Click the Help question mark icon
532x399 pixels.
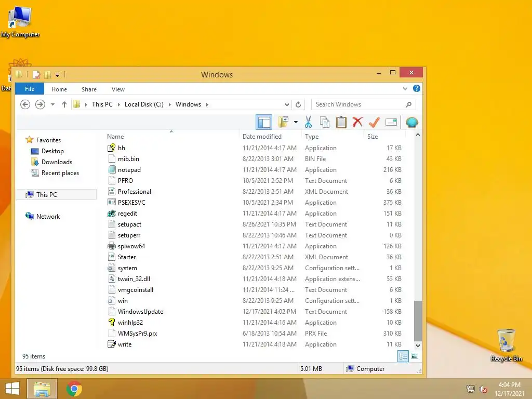point(416,88)
